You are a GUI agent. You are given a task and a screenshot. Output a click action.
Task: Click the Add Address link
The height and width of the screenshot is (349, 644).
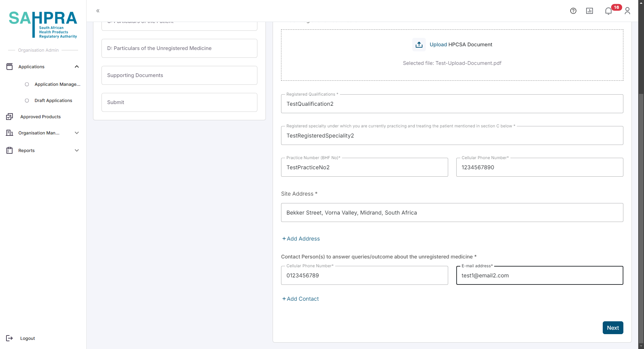click(301, 239)
